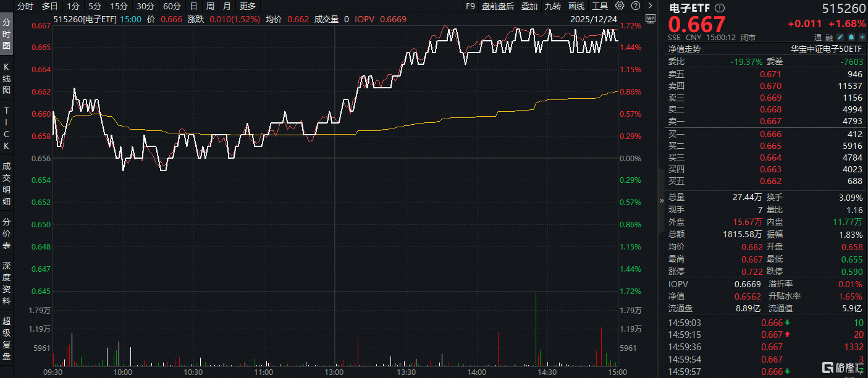Click the 买五 volume 688
This screenshot has width=868, height=378.
pyautogui.click(x=854, y=181)
